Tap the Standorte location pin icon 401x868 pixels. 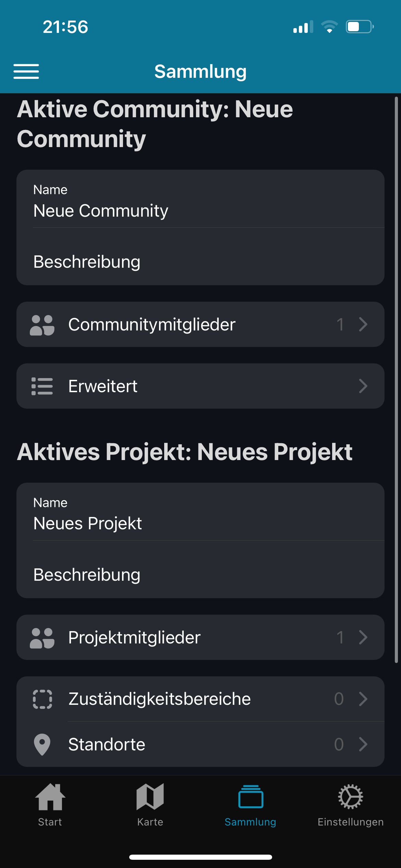[42, 744]
